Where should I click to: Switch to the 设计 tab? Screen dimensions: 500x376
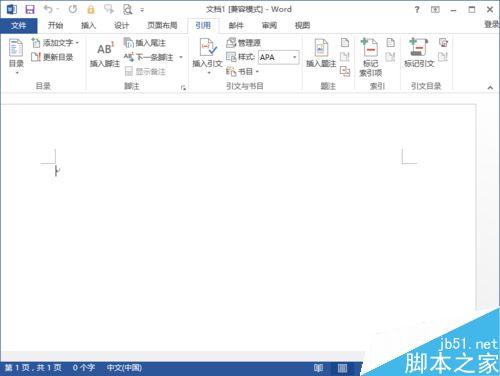(x=121, y=25)
